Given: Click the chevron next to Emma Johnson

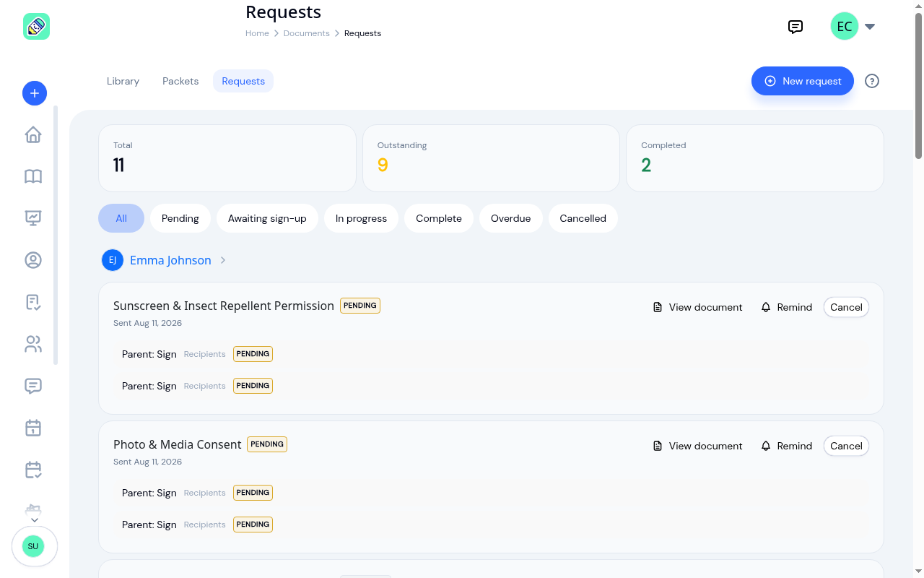Looking at the screenshot, I should click(x=223, y=260).
